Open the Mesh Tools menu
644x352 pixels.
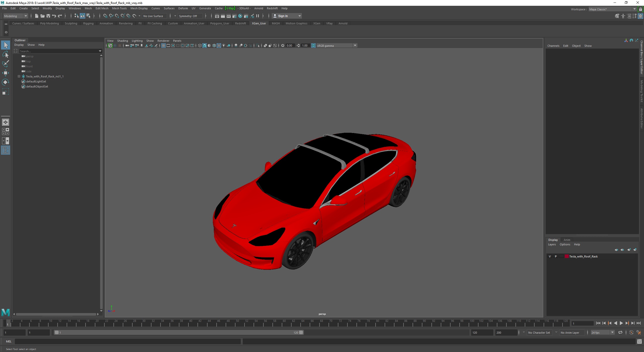tap(119, 8)
